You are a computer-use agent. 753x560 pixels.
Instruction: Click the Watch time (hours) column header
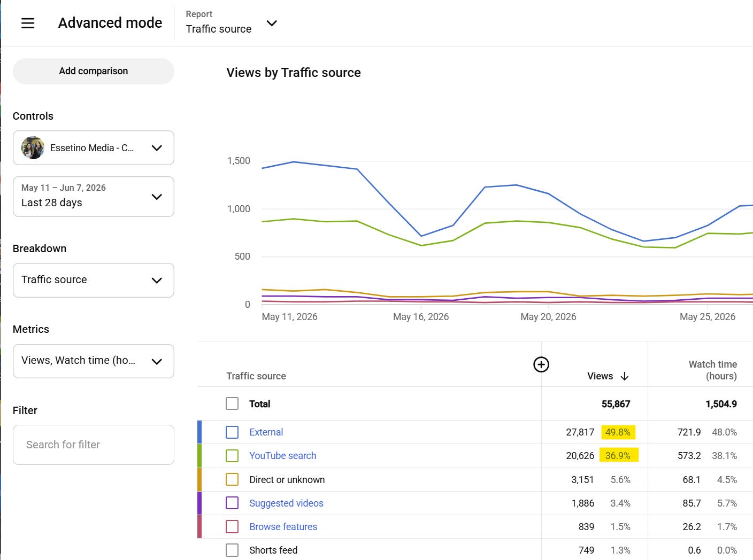[x=712, y=370]
